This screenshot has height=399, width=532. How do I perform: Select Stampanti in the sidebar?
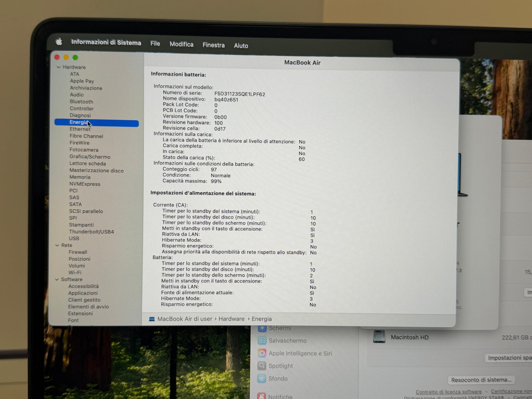[x=81, y=225]
